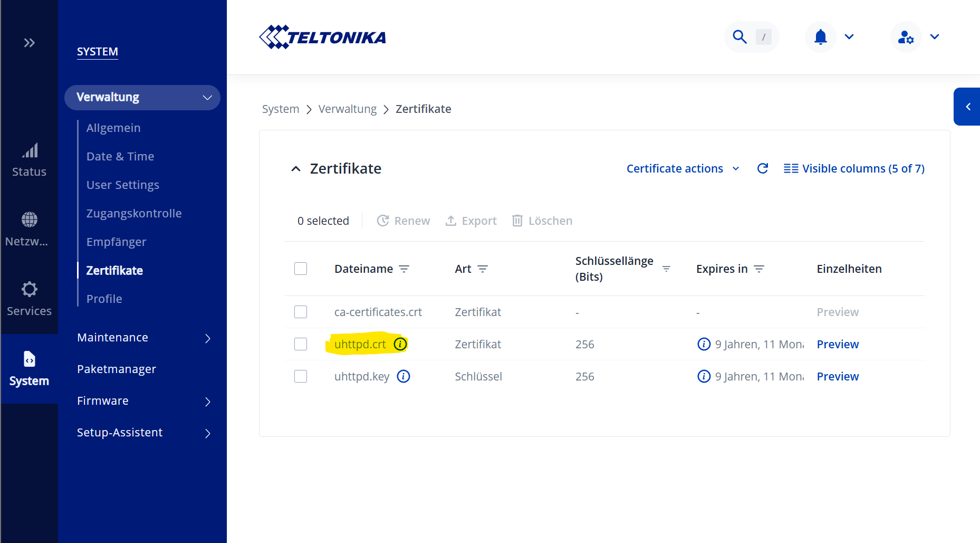Open the Certificate actions dropdown
The width and height of the screenshot is (980, 543).
click(682, 168)
